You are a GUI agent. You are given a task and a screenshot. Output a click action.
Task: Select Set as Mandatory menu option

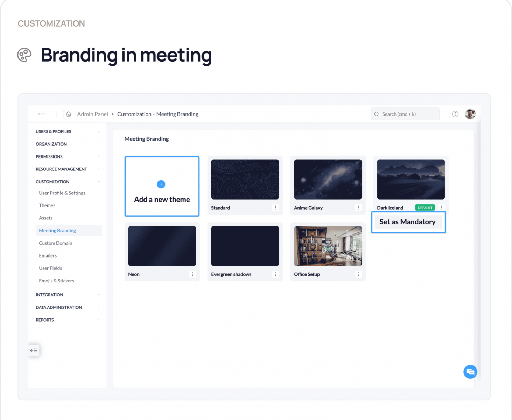click(x=408, y=222)
